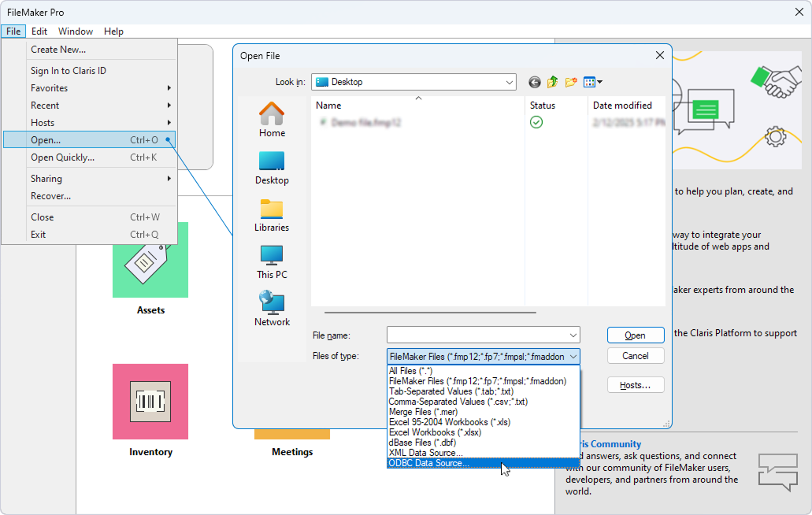This screenshot has height=515, width=812.
Task: Click the green status checkmark beside Demo File
Action: click(536, 122)
